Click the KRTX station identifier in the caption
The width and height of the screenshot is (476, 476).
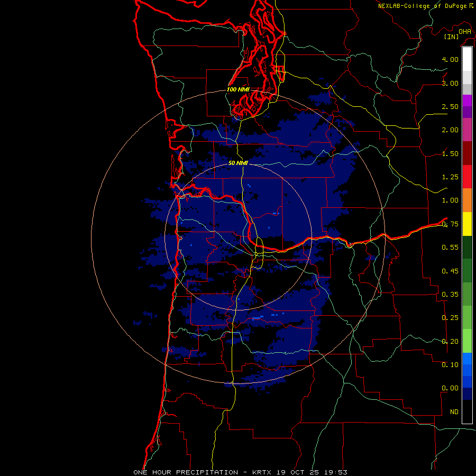click(262, 472)
